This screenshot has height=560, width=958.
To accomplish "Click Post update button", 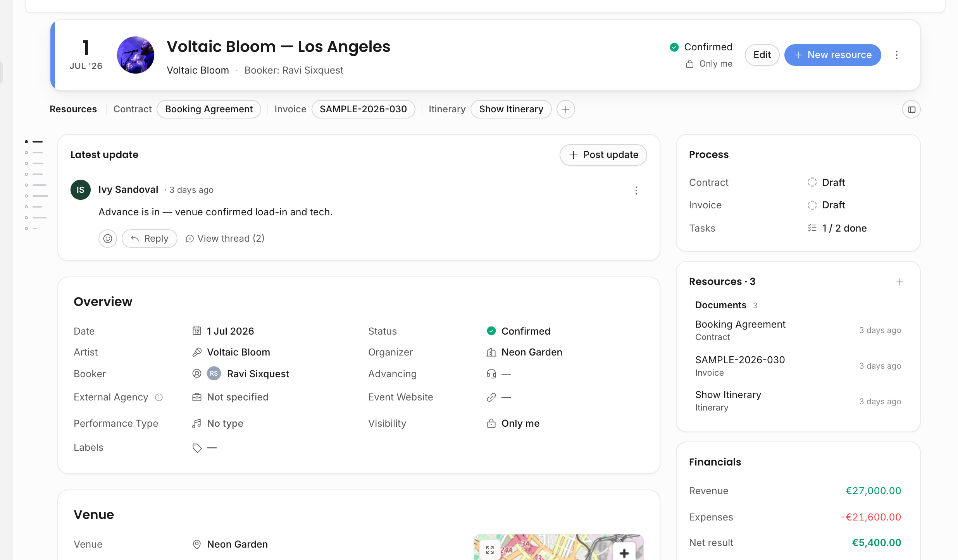I will [x=603, y=155].
